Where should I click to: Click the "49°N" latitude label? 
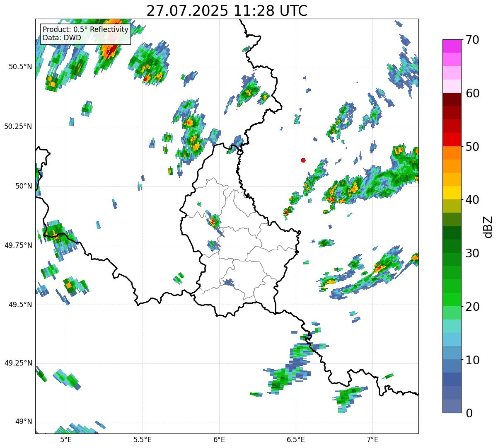[x=24, y=422]
